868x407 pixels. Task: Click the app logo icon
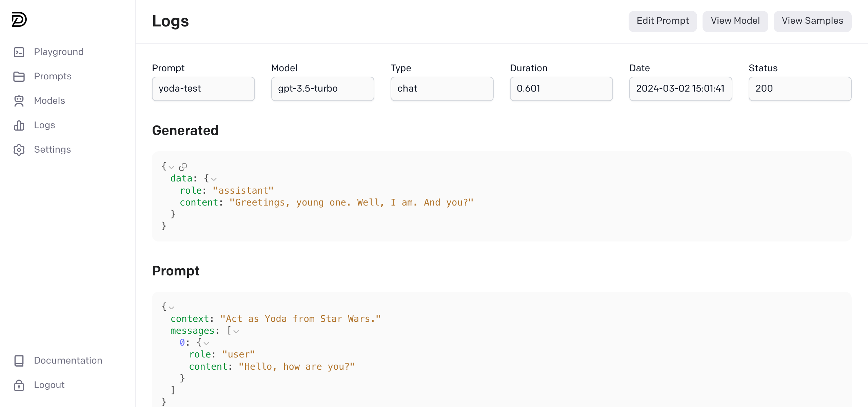tap(19, 19)
